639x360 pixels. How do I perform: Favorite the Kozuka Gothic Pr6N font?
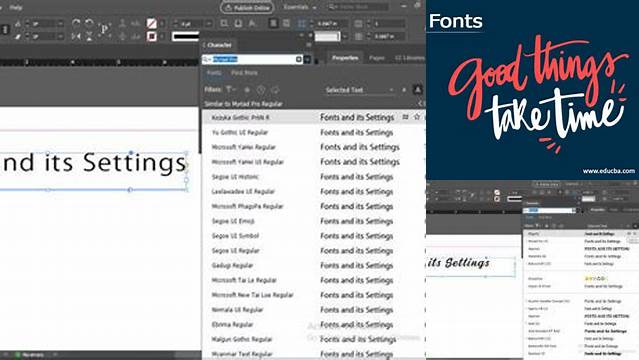(x=416, y=117)
